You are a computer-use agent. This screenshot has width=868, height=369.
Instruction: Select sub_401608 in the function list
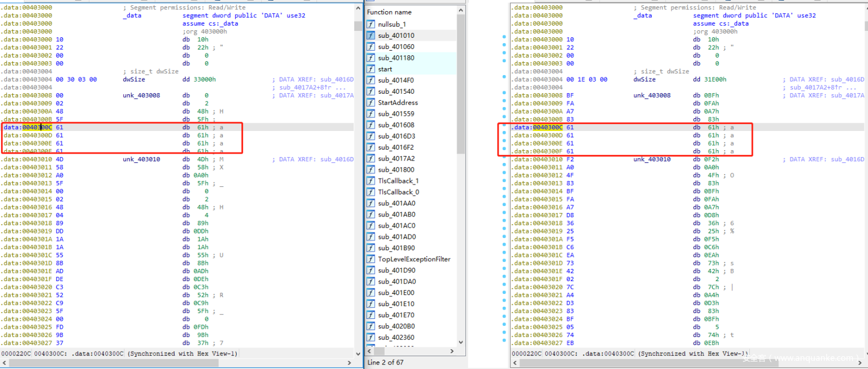[x=396, y=125]
